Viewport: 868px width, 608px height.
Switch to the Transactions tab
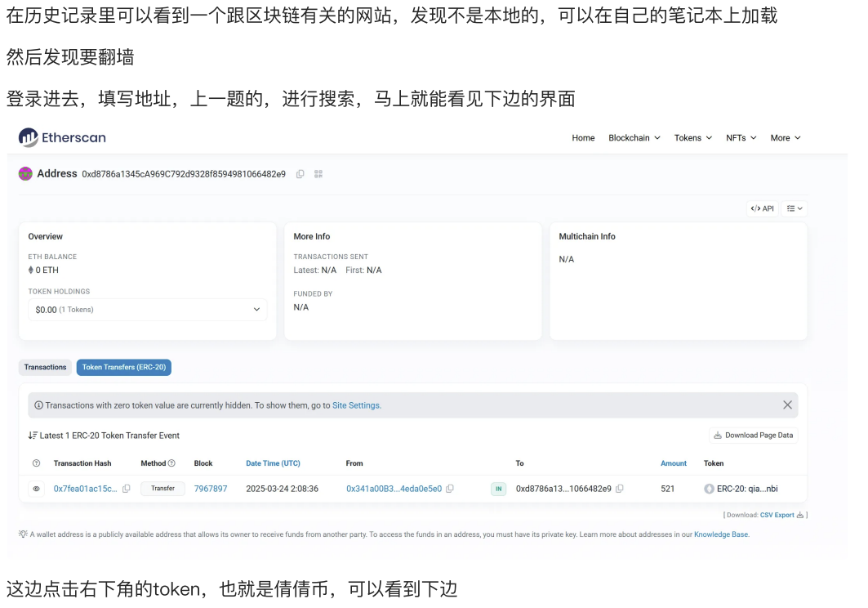[x=45, y=368]
